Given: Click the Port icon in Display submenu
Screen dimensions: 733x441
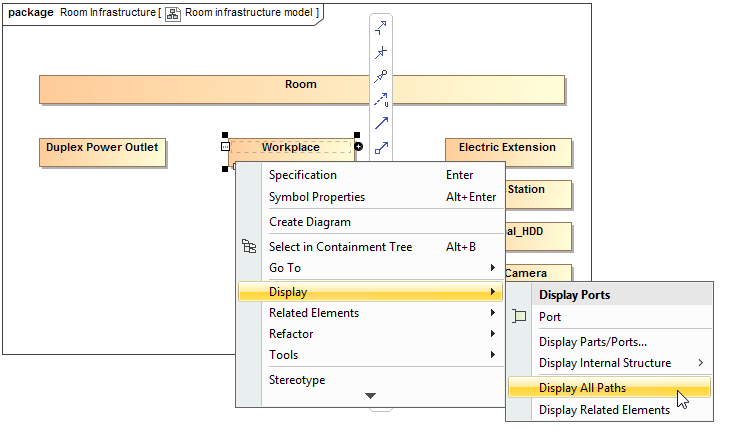Looking at the screenshot, I should 519,317.
